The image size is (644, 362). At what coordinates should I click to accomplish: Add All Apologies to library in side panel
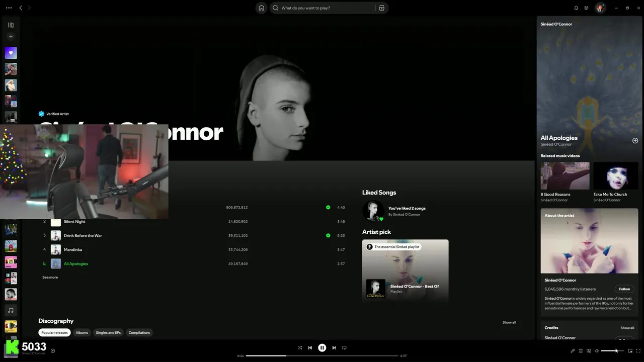(x=635, y=141)
